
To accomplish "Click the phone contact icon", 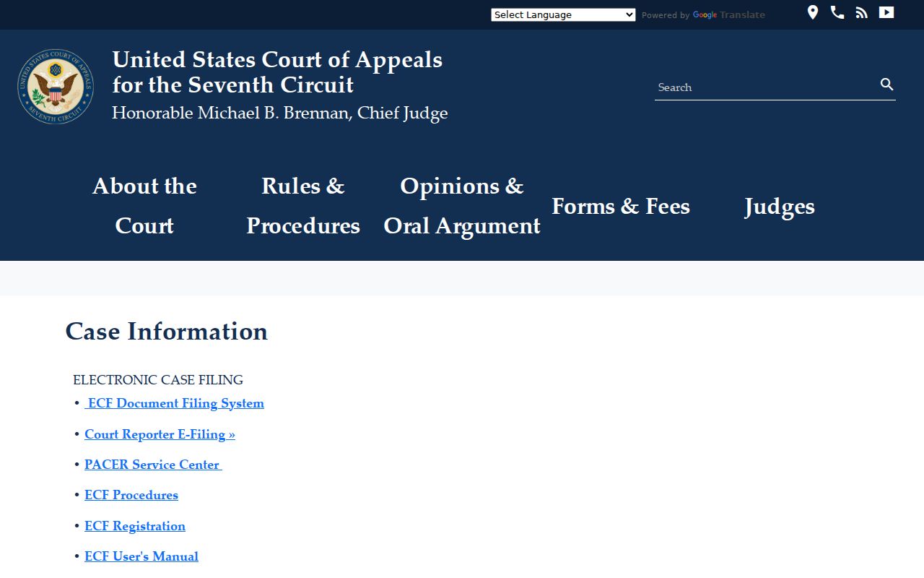I will click(837, 12).
